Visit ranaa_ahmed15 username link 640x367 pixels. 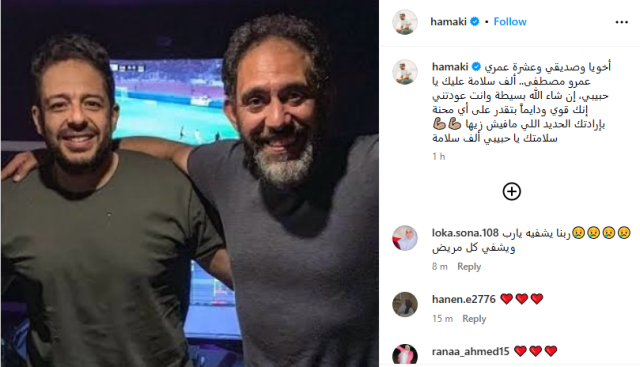(x=471, y=351)
